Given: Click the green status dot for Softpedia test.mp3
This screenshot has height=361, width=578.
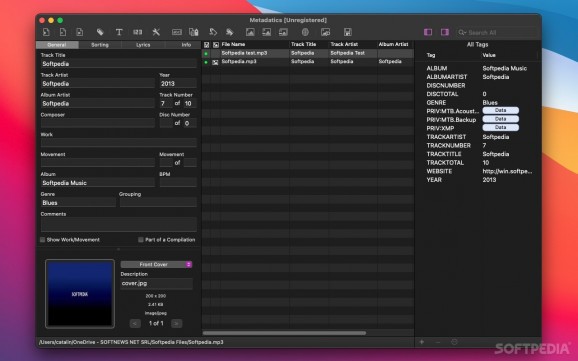Looking at the screenshot, I should point(206,53).
